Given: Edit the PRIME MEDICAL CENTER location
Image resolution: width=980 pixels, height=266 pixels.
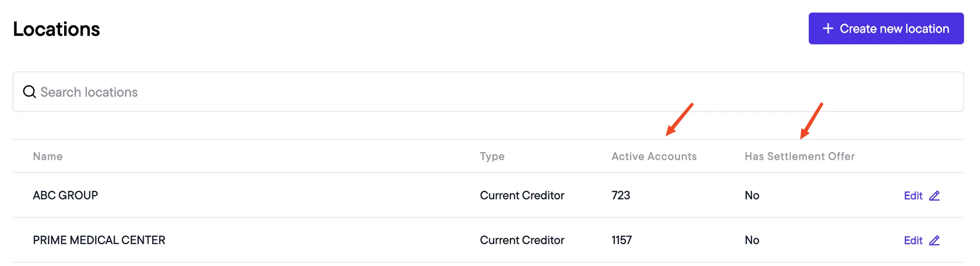Looking at the screenshot, I should (x=922, y=240).
